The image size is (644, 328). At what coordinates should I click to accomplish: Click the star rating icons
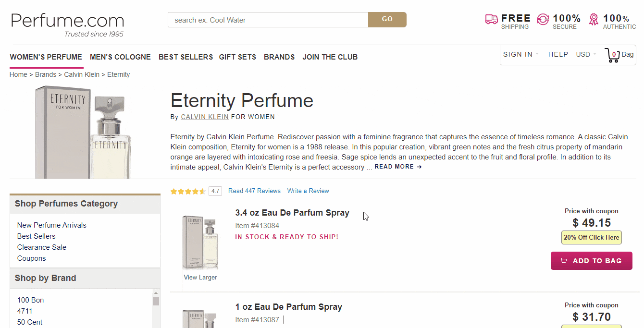[188, 191]
